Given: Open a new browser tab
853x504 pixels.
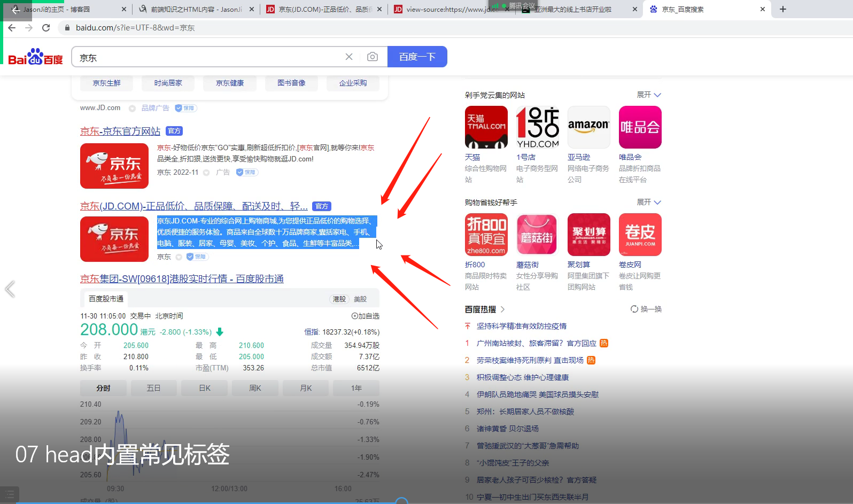Looking at the screenshot, I should pyautogui.click(x=783, y=9).
